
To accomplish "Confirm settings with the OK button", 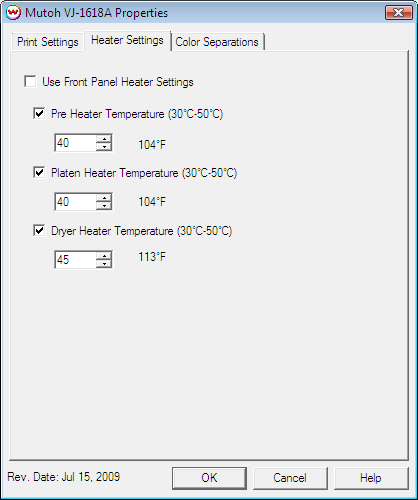I will [x=209, y=478].
